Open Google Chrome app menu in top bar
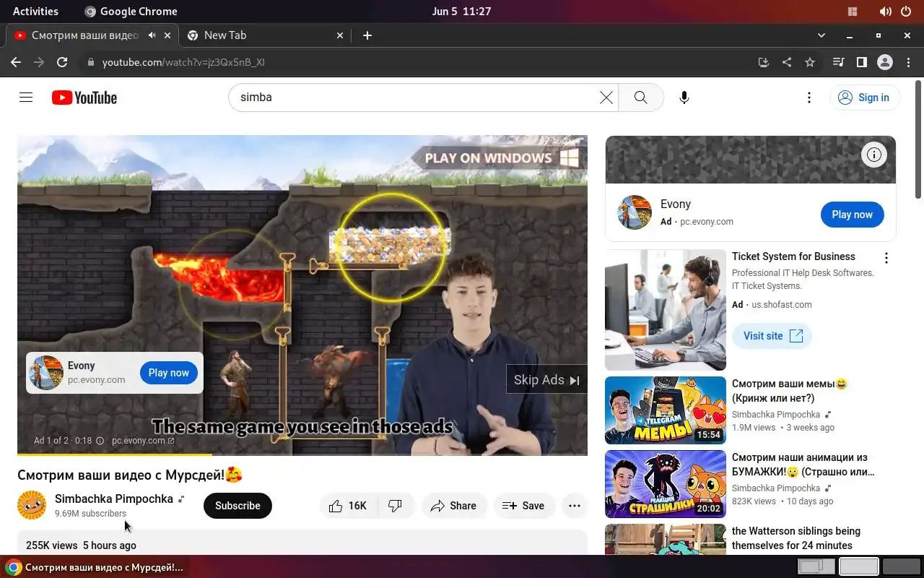 (131, 12)
